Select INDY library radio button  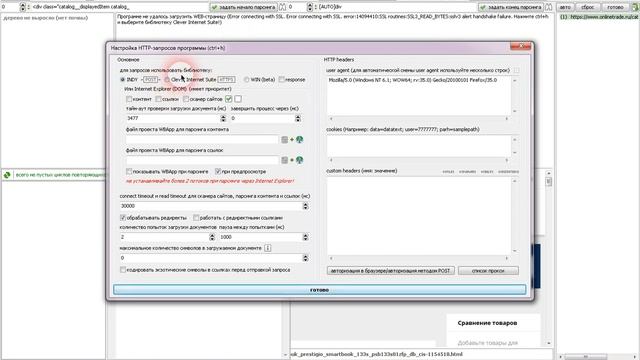122,80
